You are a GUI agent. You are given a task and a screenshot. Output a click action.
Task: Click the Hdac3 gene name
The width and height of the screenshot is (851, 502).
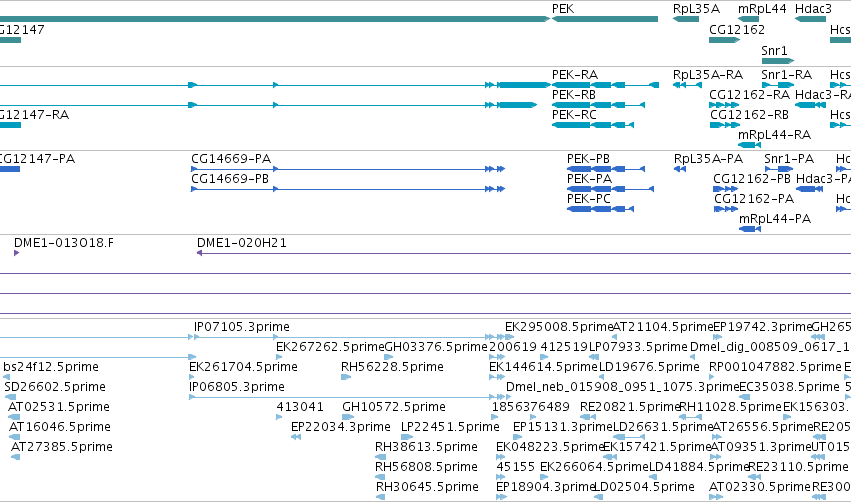point(813,9)
